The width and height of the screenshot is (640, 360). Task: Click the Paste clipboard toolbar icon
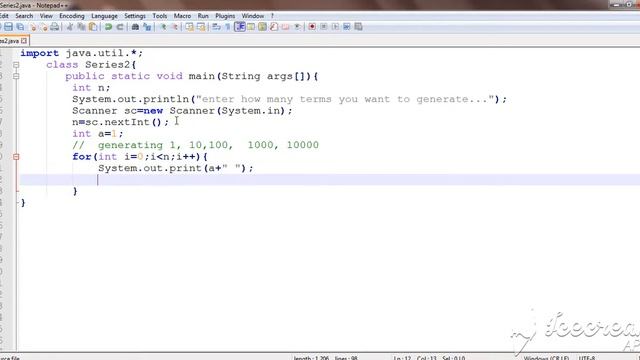93,27
